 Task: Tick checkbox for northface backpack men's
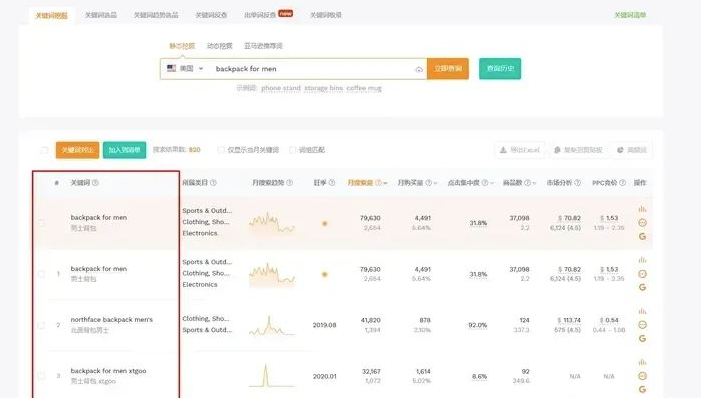click(x=42, y=325)
